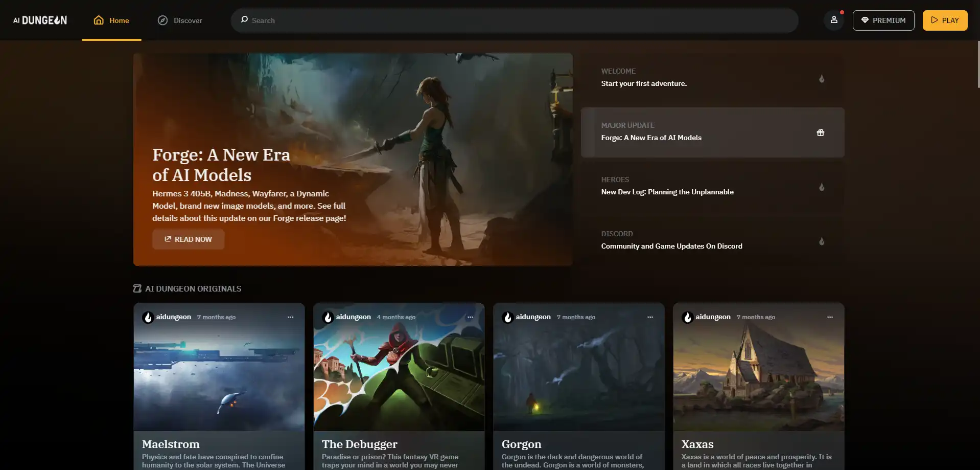Click the AI Dungeon logo
Image resolution: width=980 pixels, height=470 pixels.
click(40, 20)
